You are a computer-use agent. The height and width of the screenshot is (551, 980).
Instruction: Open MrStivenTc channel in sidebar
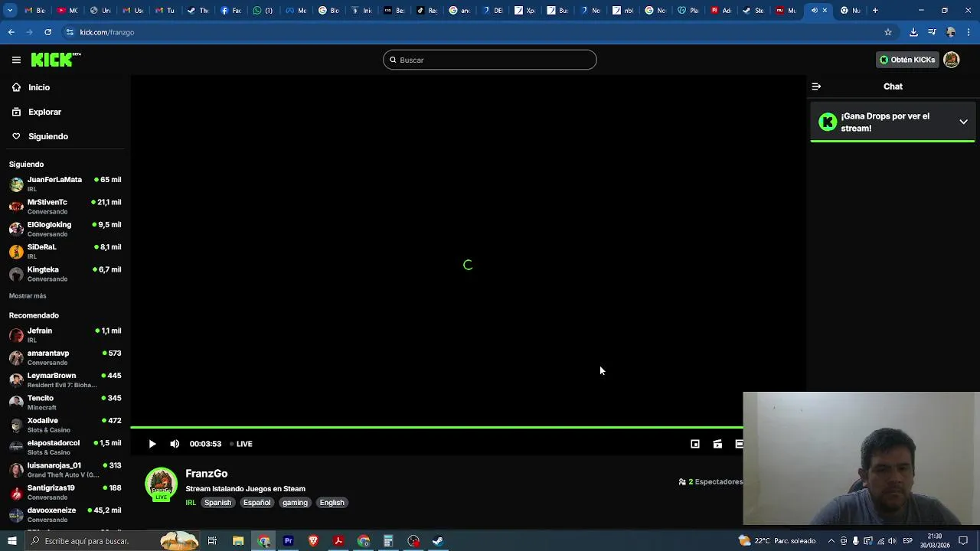click(x=64, y=207)
